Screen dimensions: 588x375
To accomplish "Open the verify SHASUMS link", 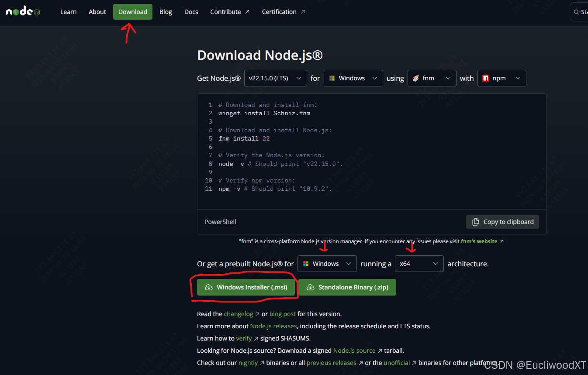I will tap(244, 338).
